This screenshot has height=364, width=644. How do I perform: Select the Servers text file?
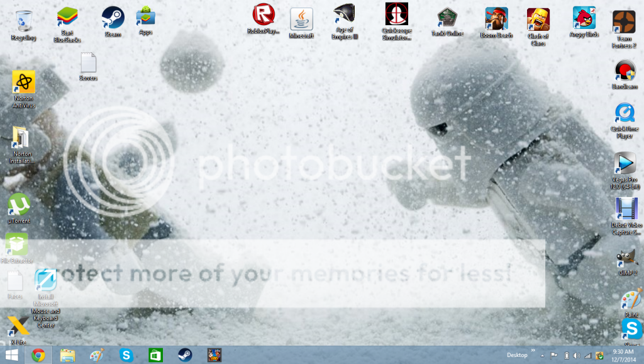(x=88, y=63)
